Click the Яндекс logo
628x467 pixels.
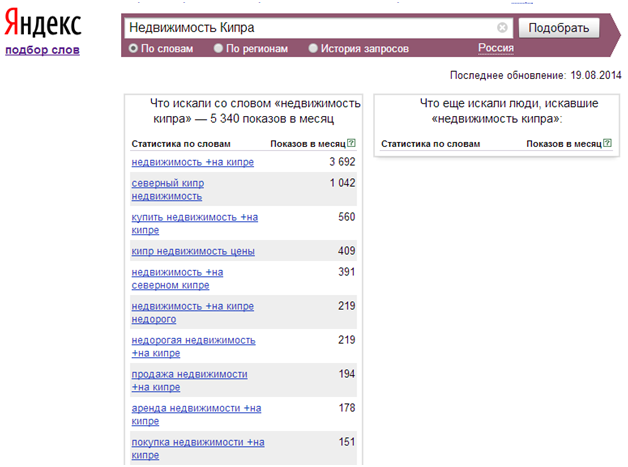[43, 23]
